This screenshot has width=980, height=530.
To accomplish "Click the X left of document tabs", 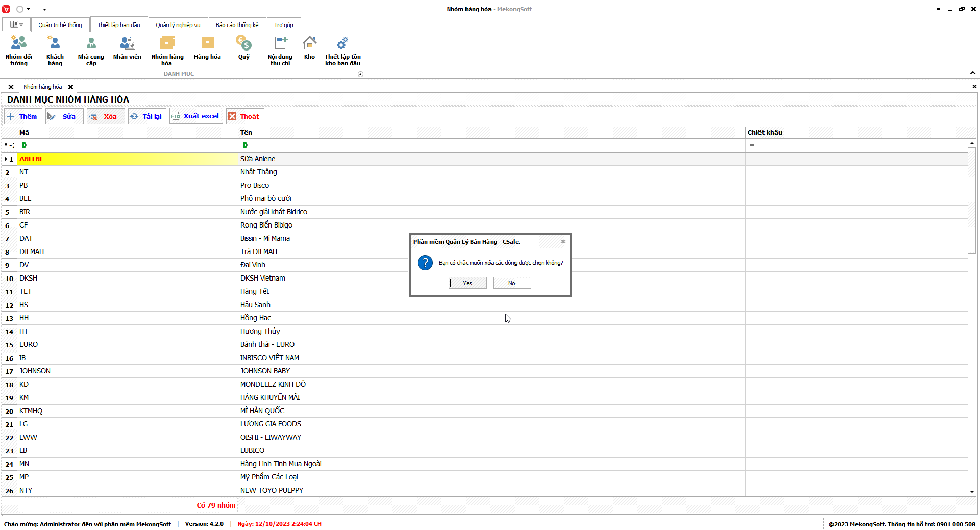I will [11, 87].
